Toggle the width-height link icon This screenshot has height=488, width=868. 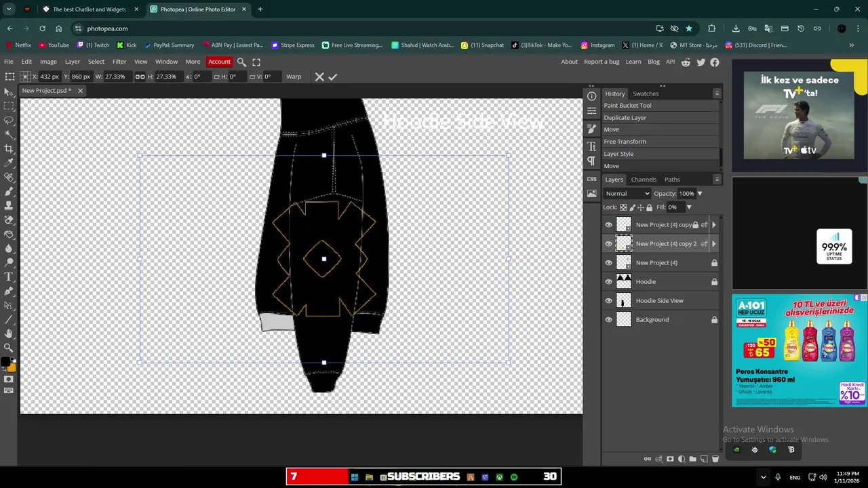(140, 77)
